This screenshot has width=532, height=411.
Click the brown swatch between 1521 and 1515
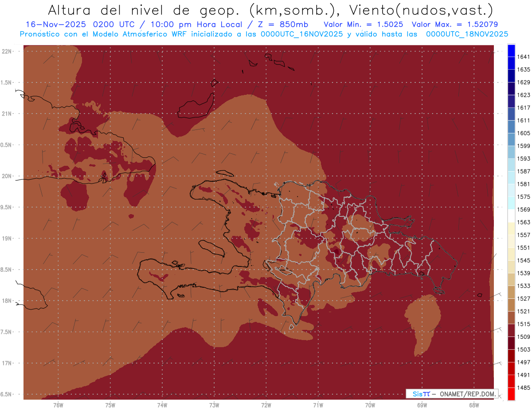click(511, 317)
